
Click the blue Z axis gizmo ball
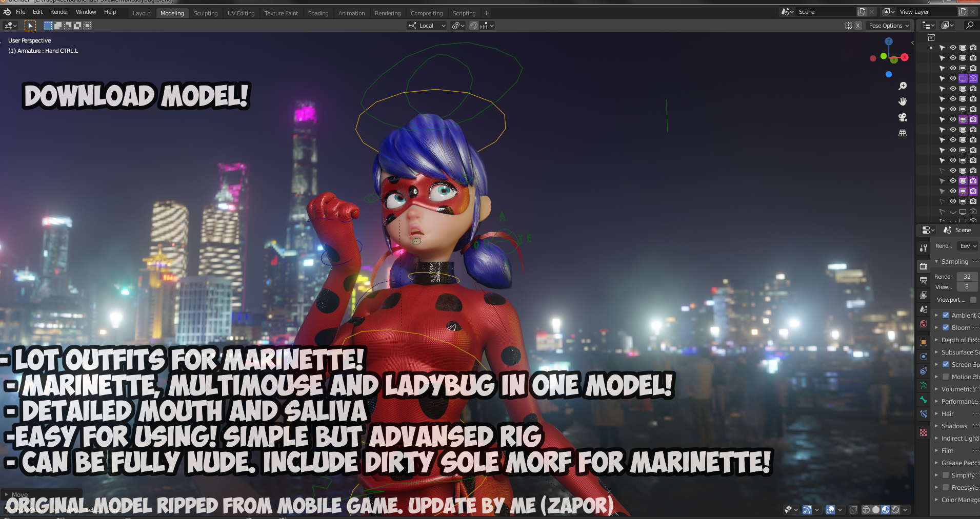[x=889, y=41]
